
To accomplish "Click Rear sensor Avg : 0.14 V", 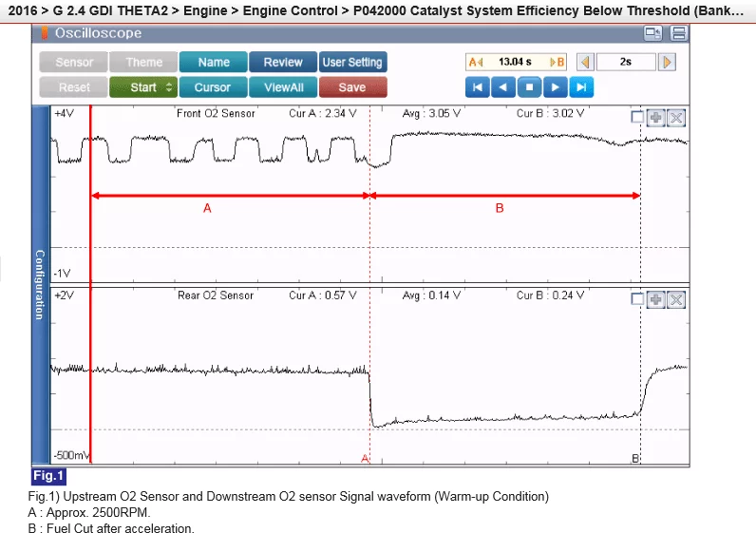I will [x=431, y=295].
